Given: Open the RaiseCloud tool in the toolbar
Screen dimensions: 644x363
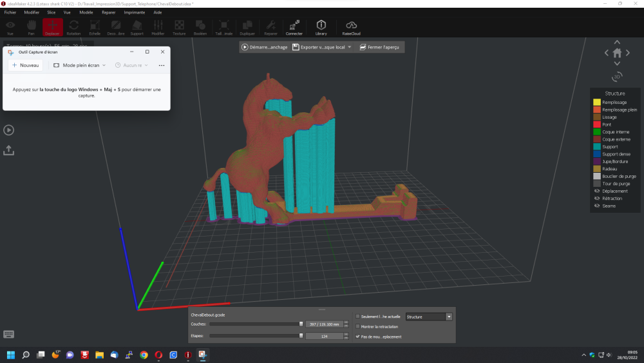Looking at the screenshot, I should tap(351, 26).
